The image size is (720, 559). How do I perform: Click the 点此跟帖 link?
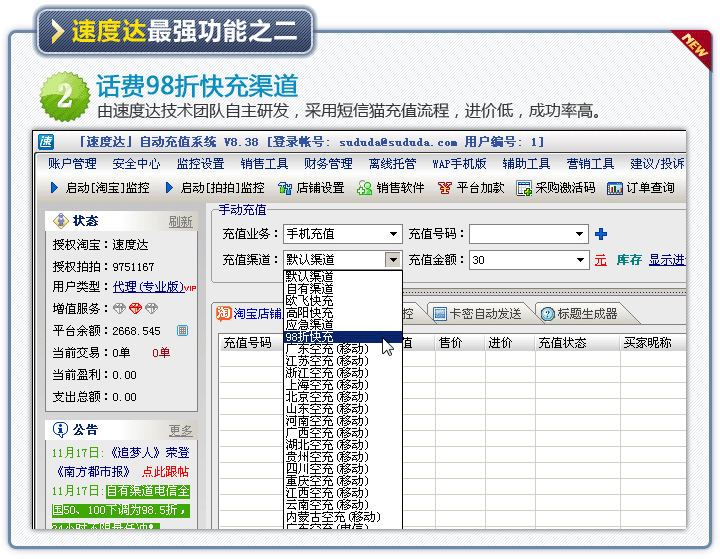165,471
